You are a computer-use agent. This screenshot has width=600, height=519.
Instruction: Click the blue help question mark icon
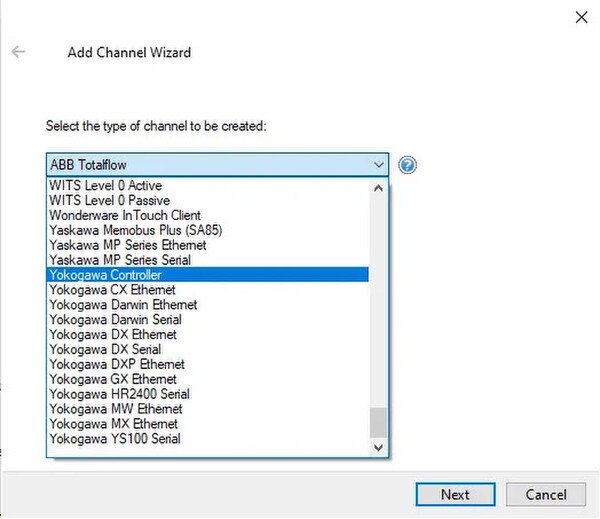click(407, 165)
